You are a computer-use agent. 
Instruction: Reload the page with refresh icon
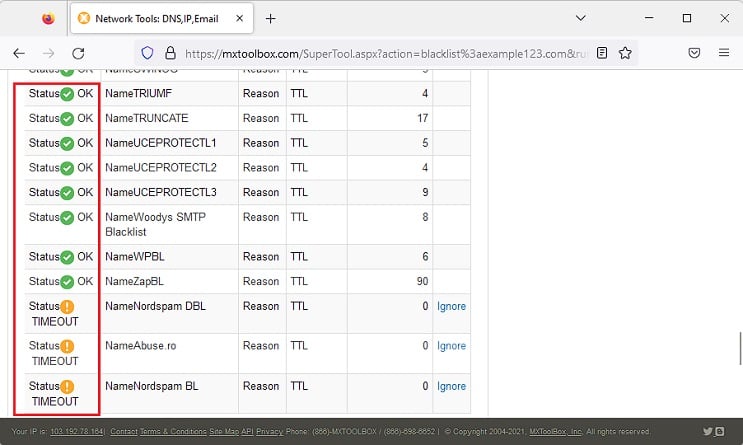pyautogui.click(x=78, y=53)
